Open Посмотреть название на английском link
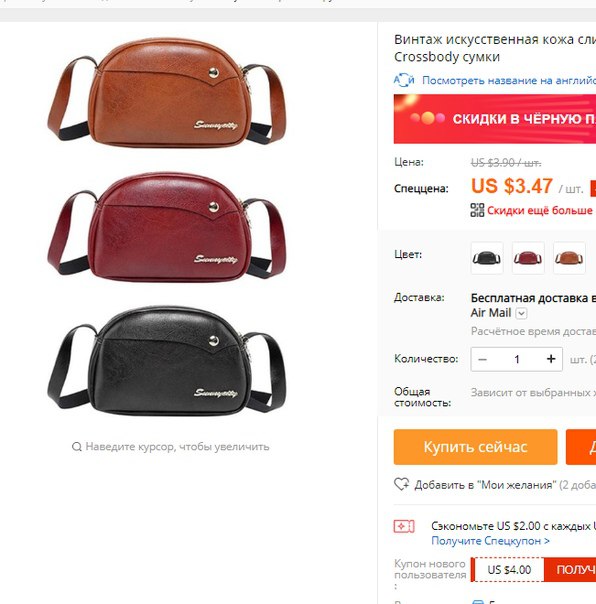Screen dimensions: 596x604 tap(509, 81)
